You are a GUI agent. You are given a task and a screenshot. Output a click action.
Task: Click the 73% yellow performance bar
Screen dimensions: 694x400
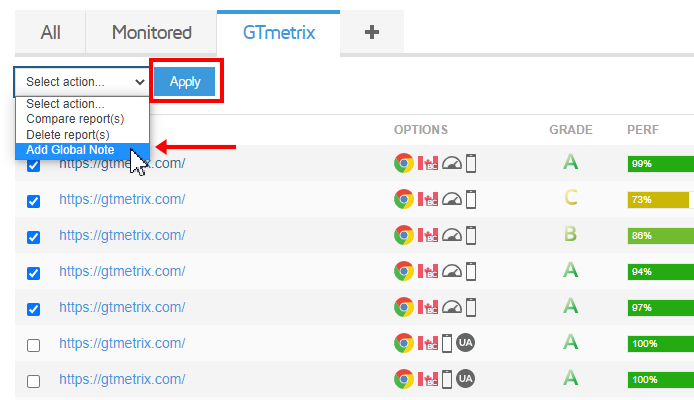coord(659,200)
